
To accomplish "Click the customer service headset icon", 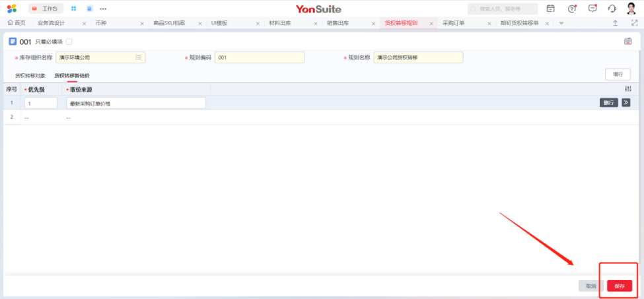I will (x=612, y=9).
